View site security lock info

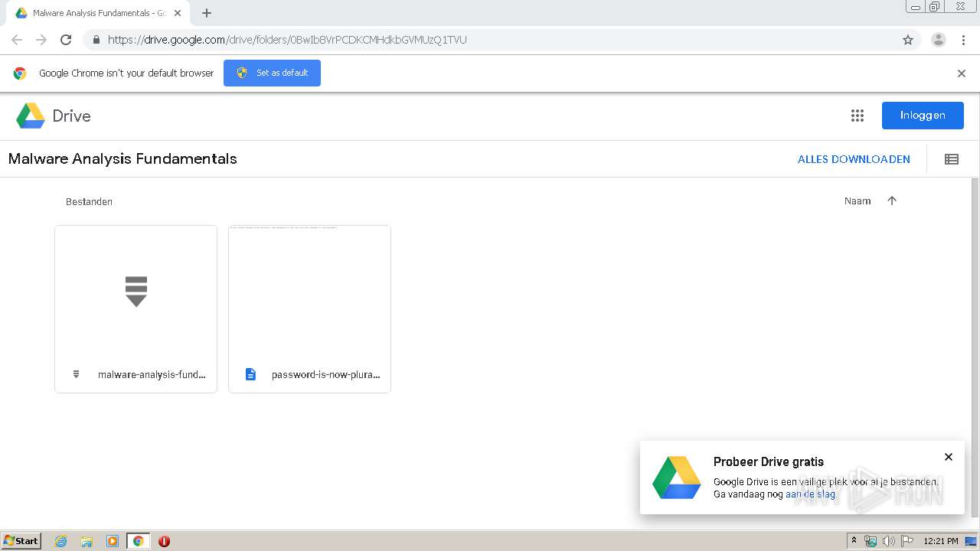tap(96, 40)
